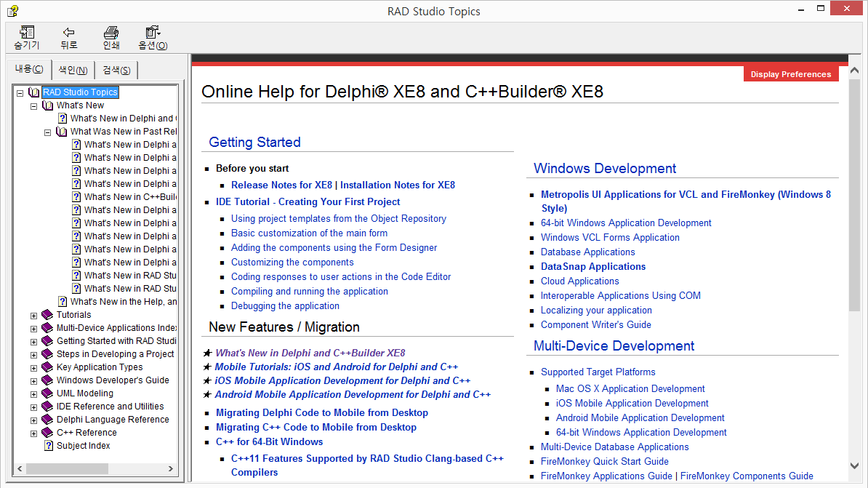Open IDE Tutorial - Creating Your First Project

tap(308, 201)
